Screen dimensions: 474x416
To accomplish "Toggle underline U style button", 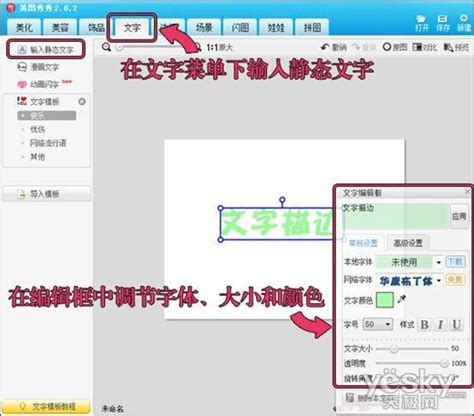I will coord(457,324).
